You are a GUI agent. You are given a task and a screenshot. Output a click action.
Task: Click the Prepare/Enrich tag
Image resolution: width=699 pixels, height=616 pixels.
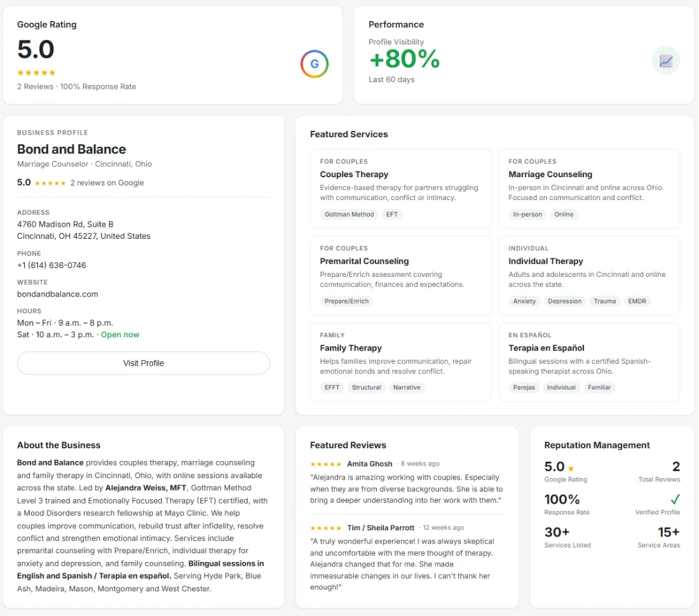(346, 301)
